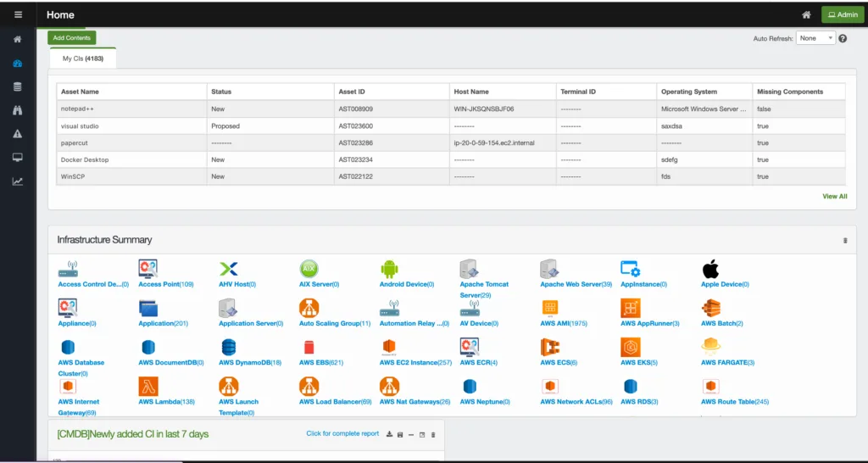Viewport: 868px width, 463px height.
Task: Click the Asset Name column header
Action: [131, 92]
